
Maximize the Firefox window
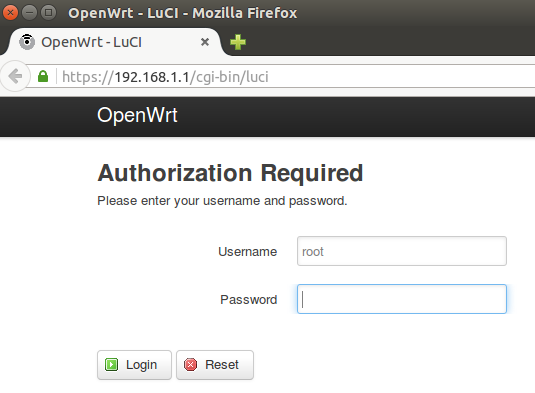(48, 13)
